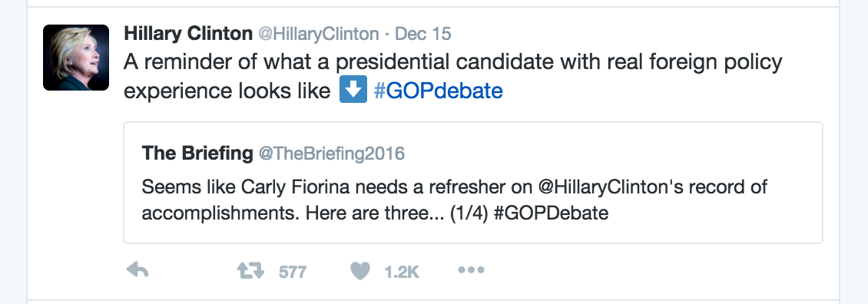868x304 pixels.
Task: Click the @TheBriefing2016 handle
Action: pyautogui.click(x=332, y=154)
